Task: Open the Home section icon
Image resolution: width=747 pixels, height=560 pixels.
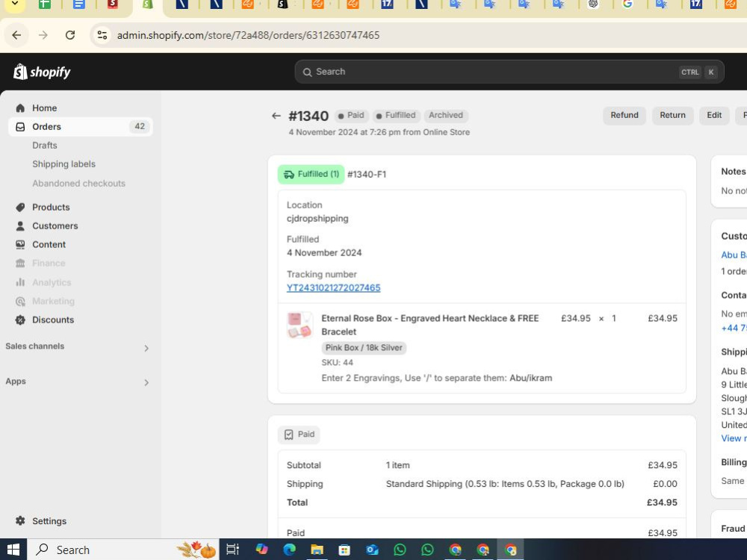Action: click(20, 108)
